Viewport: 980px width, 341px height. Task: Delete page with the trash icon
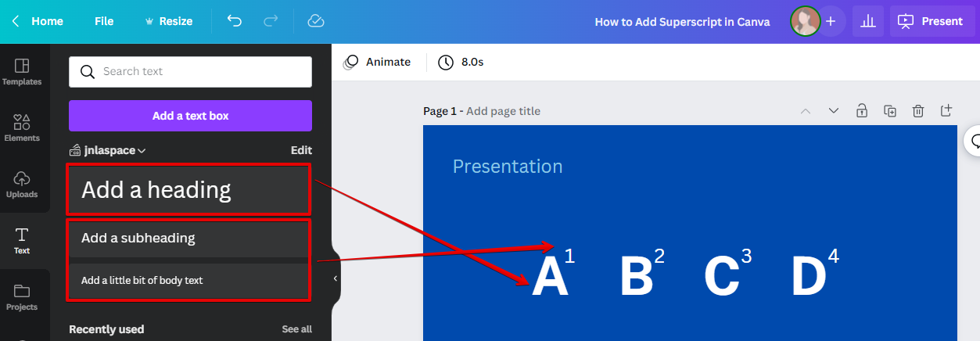point(918,111)
